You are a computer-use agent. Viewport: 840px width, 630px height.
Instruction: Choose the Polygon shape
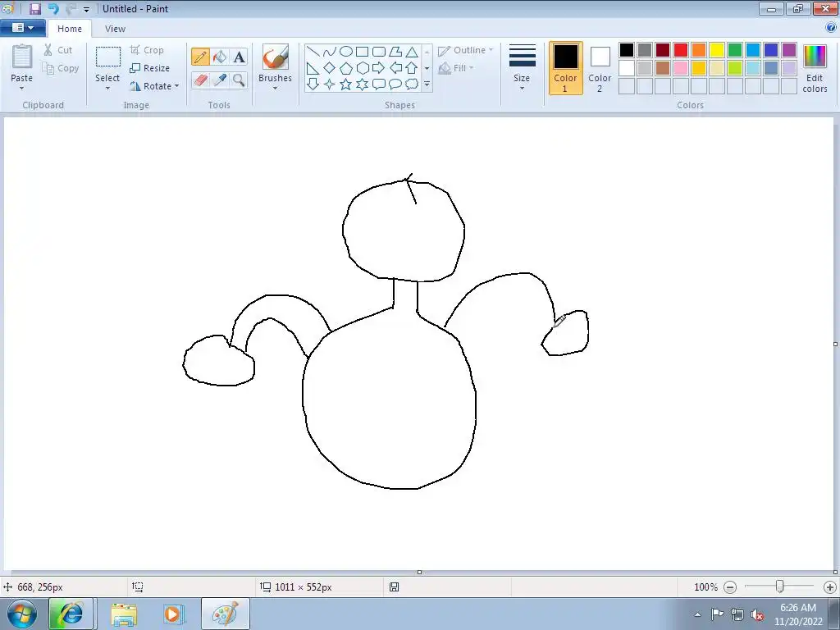[x=395, y=52]
